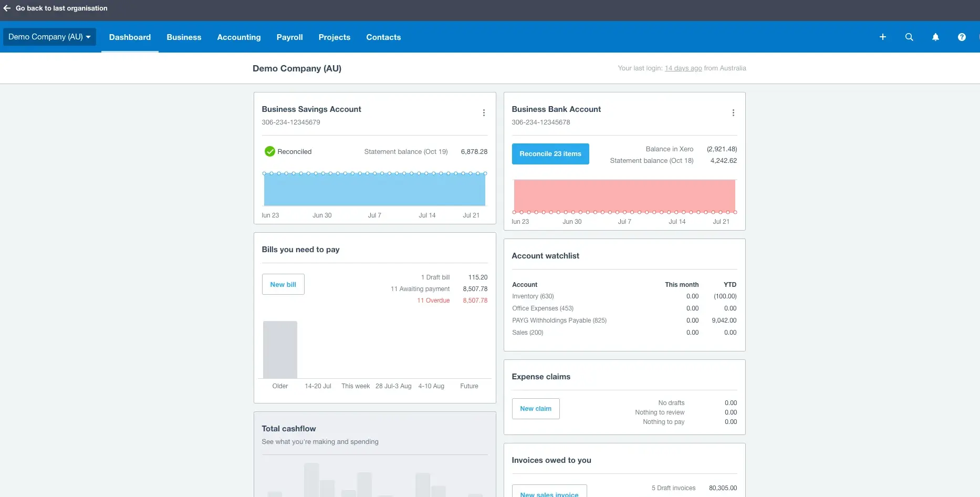
Task: Click the 11 Overdue bills link
Action: [433, 301]
